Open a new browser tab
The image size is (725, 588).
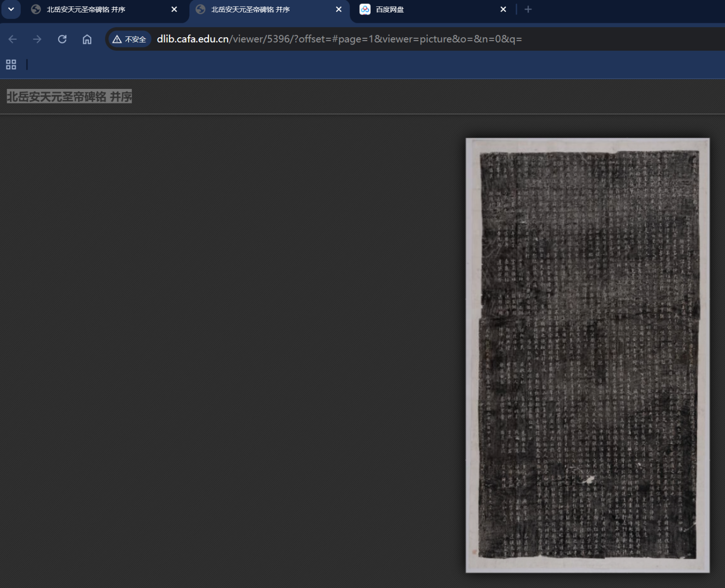(x=528, y=9)
